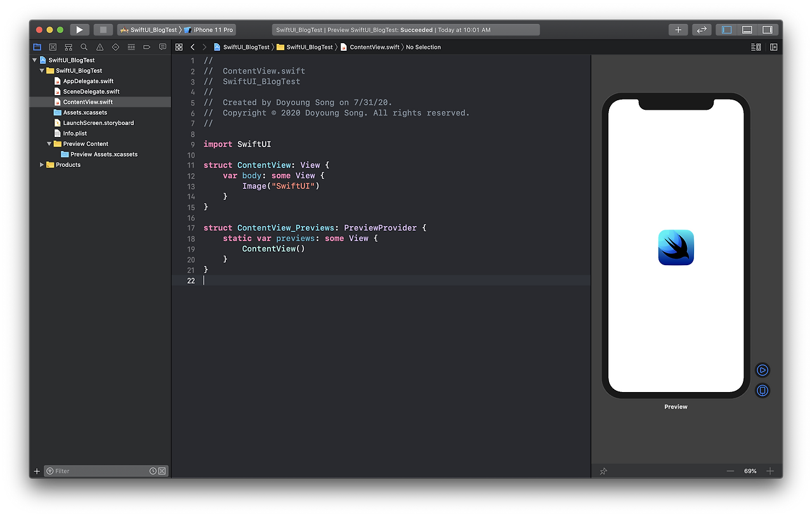Add a new editor pane
Viewport: 812px width, 517px height.
pyautogui.click(x=774, y=47)
